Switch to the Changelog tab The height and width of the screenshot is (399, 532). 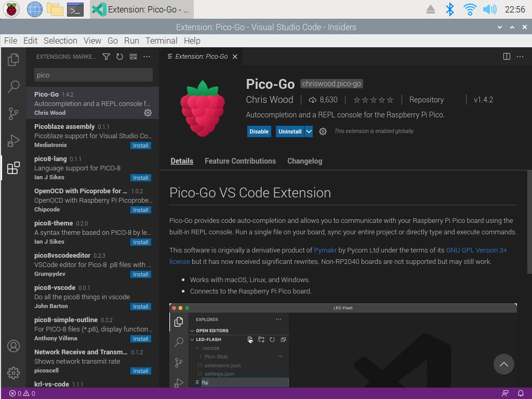[304, 161]
